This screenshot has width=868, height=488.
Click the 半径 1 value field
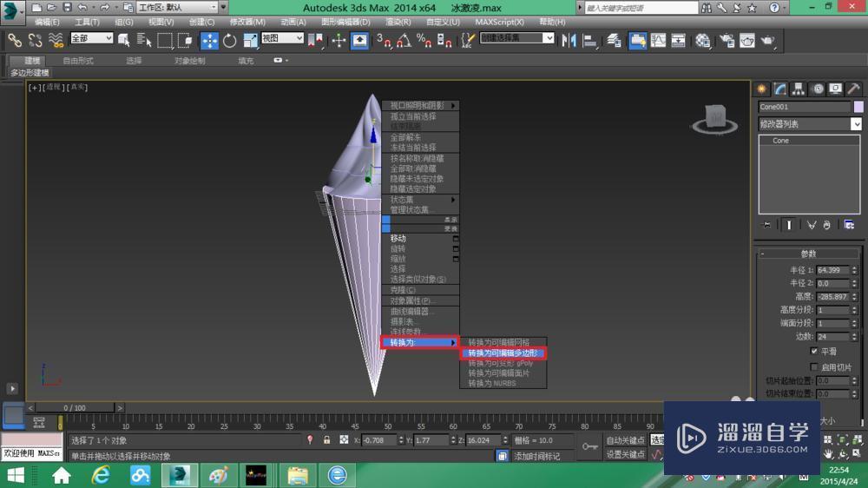[833, 270]
